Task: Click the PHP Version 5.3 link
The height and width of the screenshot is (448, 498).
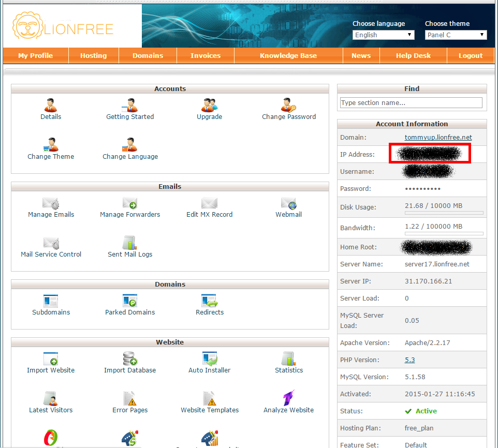Action: (x=409, y=360)
